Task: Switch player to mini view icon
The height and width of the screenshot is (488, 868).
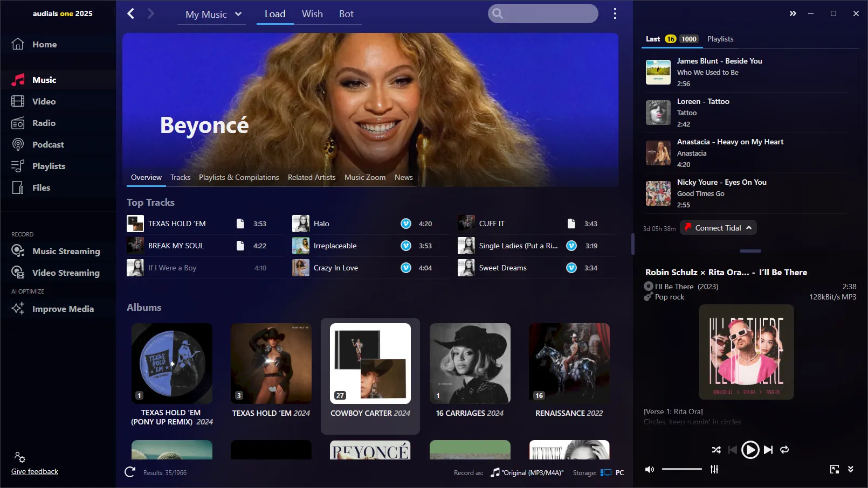Action: pos(835,469)
